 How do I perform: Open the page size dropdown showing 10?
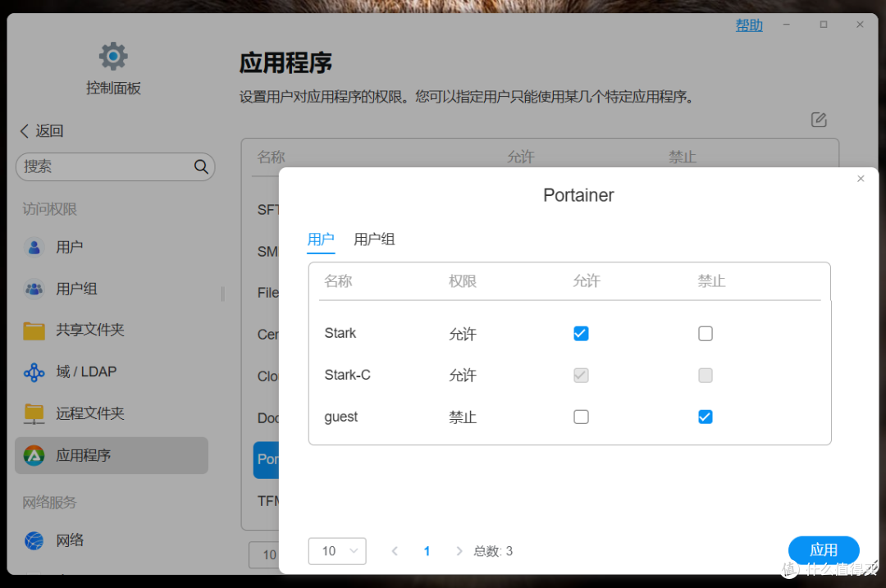point(336,551)
